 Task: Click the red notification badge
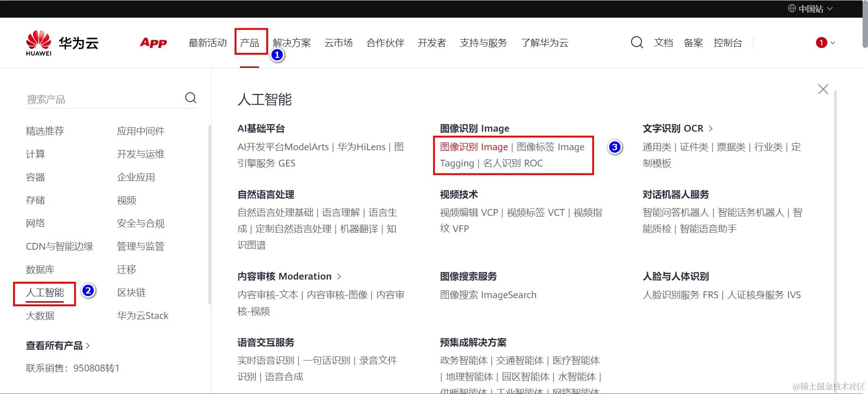pos(821,43)
